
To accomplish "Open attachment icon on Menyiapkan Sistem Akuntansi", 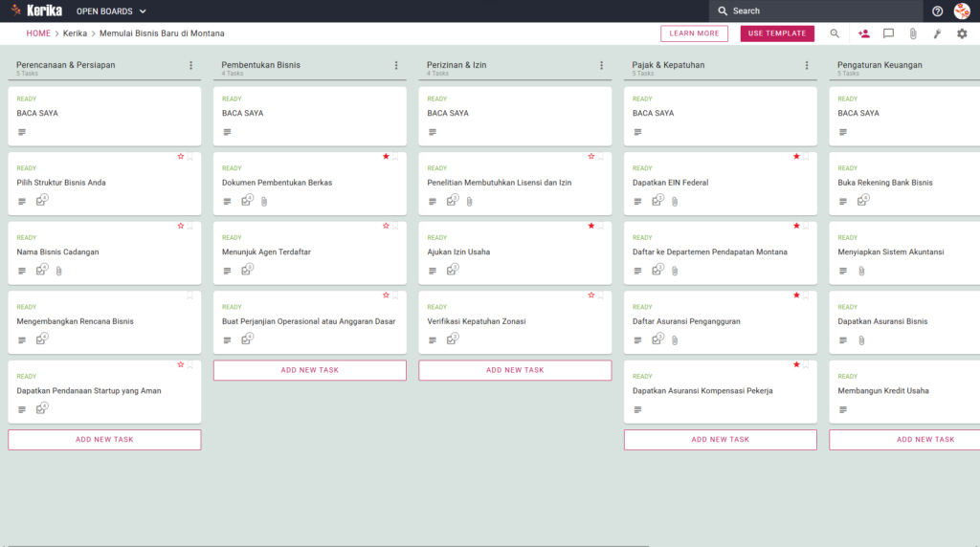I will (861, 271).
